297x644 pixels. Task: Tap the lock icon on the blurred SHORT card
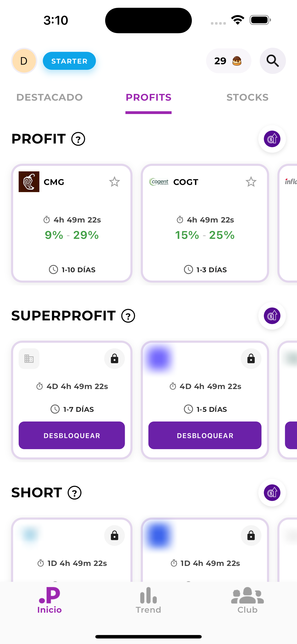(251, 536)
